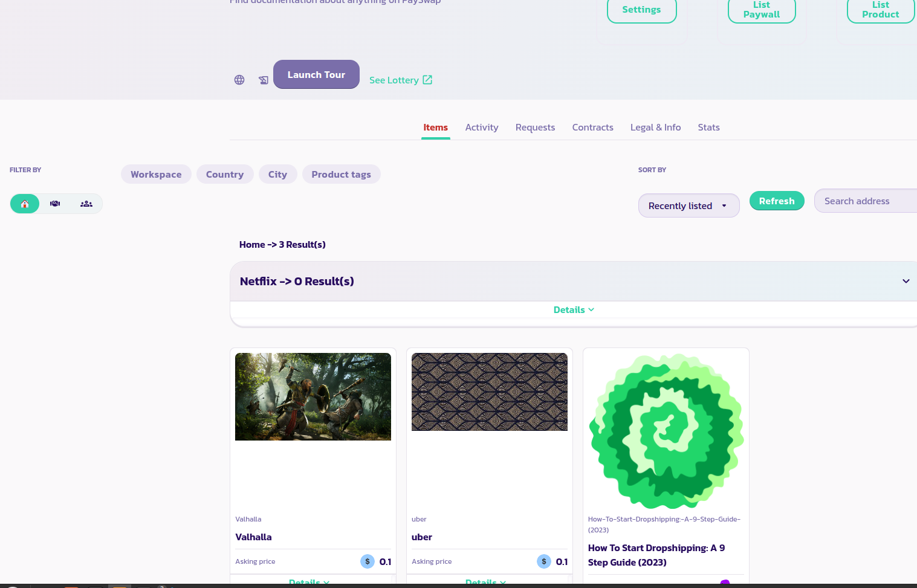Switch to the Activity tab
The height and width of the screenshot is (588, 917).
[481, 128]
